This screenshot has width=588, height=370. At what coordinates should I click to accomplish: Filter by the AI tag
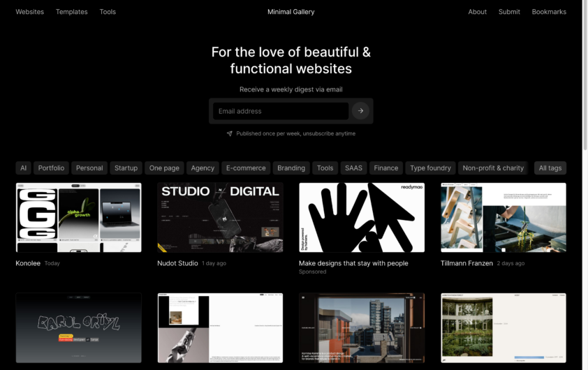click(x=24, y=168)
